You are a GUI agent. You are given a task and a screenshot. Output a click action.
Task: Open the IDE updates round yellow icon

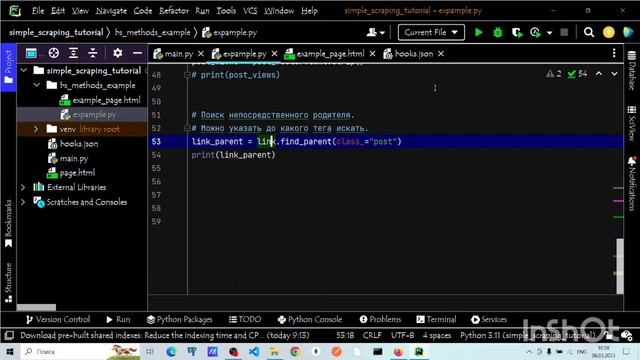[x=609, y=32]
